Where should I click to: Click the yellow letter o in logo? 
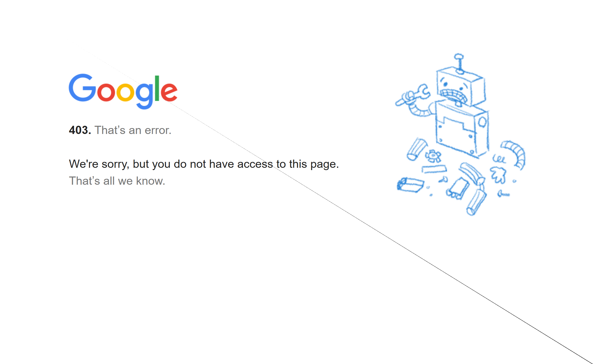point(125,92)
